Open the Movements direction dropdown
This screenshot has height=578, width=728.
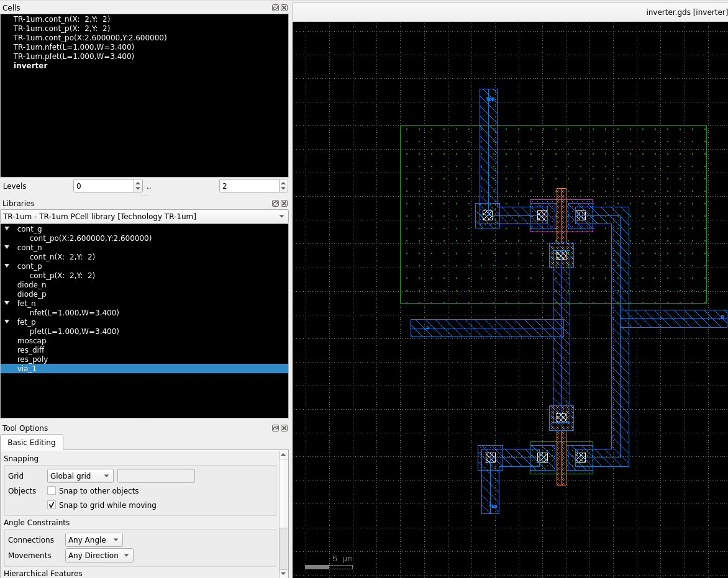[99, 556]
